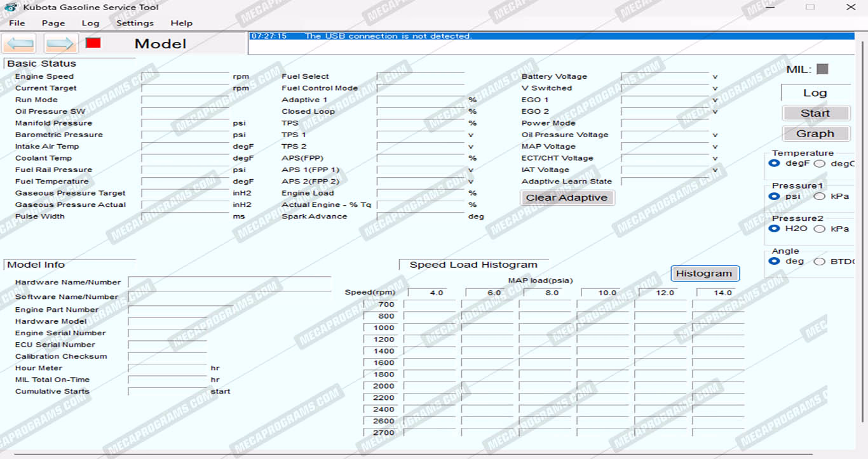Click the gray MIL indicator lamp
This screenshot has height=459, width=868.
pos(822,69)
